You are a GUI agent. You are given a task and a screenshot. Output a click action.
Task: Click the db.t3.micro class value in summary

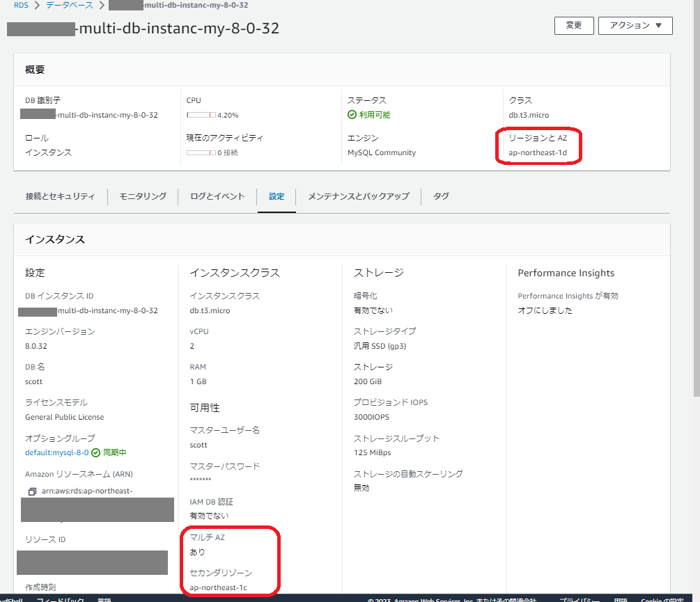click(x=529, y=115)
